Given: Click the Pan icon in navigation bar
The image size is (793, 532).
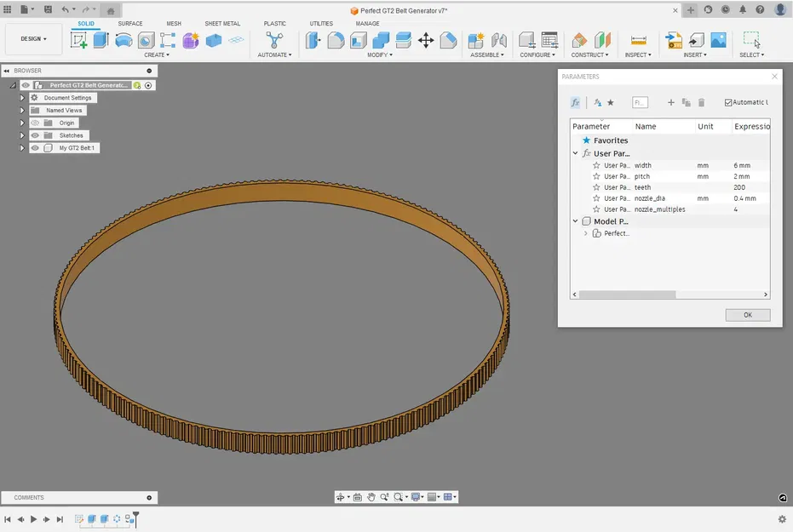Looking at the screenshot, I should (x=371, y=496).
